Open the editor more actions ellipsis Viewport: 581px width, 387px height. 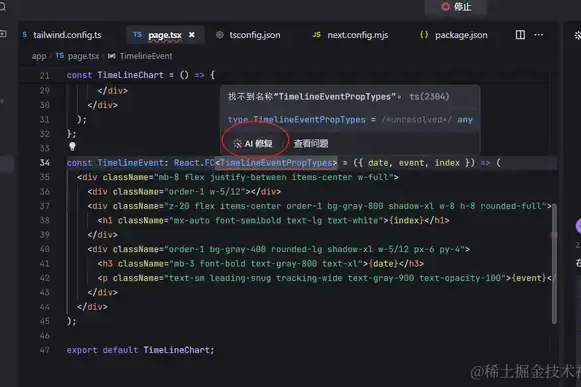coord(539,34)
